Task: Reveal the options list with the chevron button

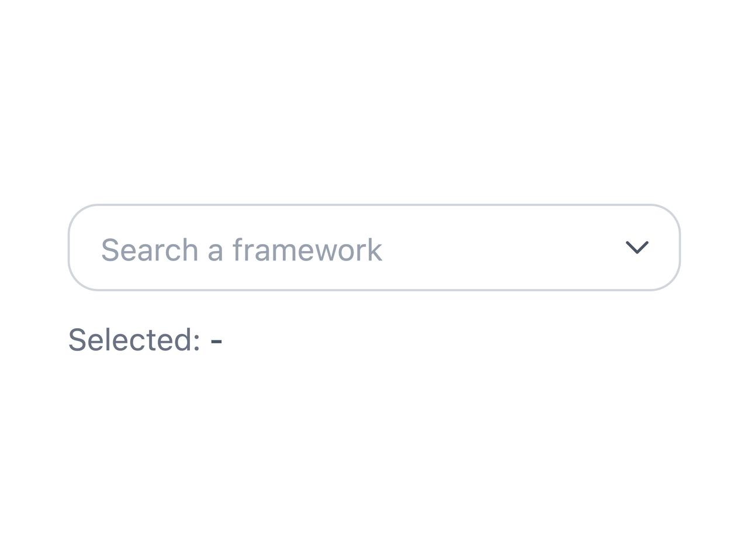Action: tap(637, 248)
